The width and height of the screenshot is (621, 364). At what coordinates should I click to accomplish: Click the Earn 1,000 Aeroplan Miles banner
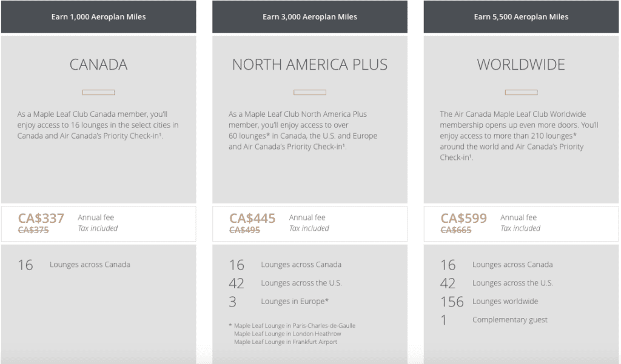(x=98, y=16)
